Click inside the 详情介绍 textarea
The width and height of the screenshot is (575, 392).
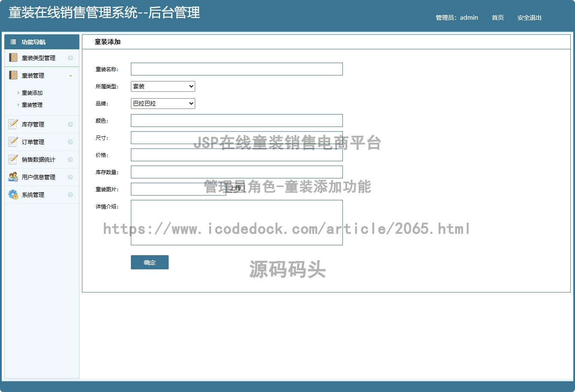coord(237,223)
